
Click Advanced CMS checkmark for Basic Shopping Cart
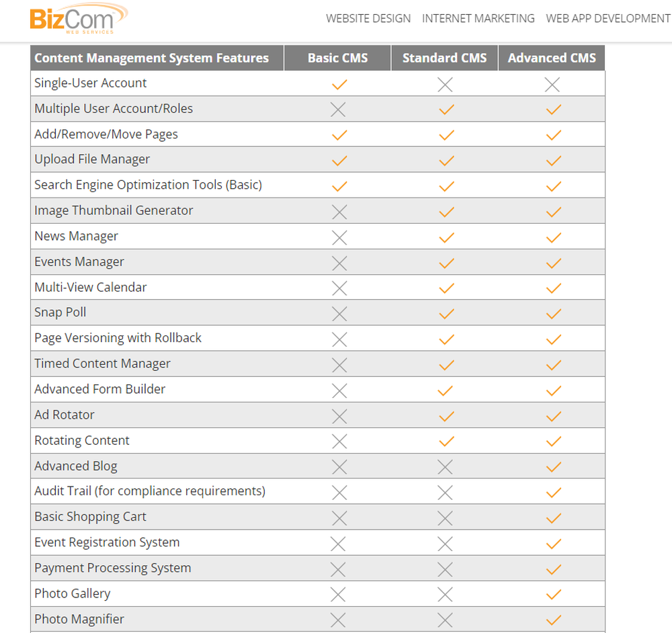point(553,517)
